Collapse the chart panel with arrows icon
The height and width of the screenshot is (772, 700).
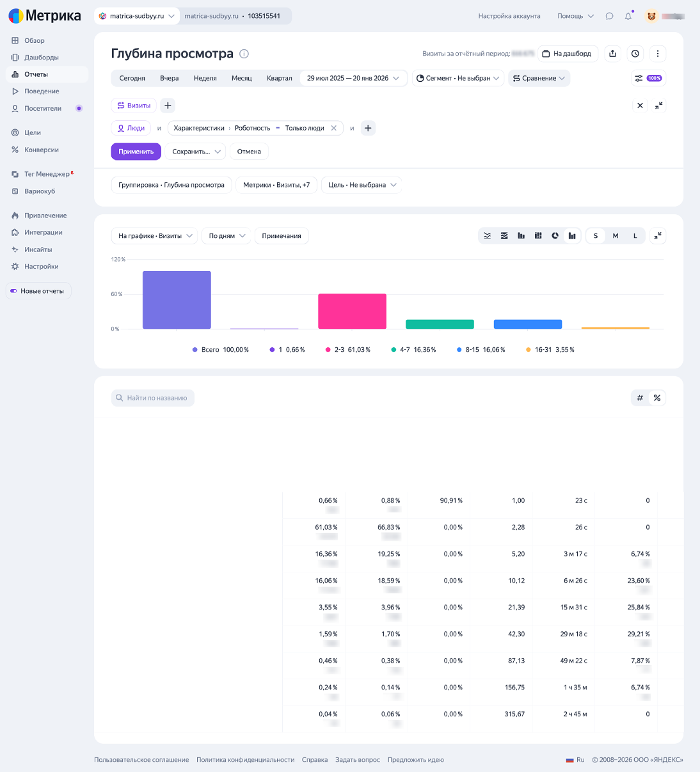pos(657,236)
